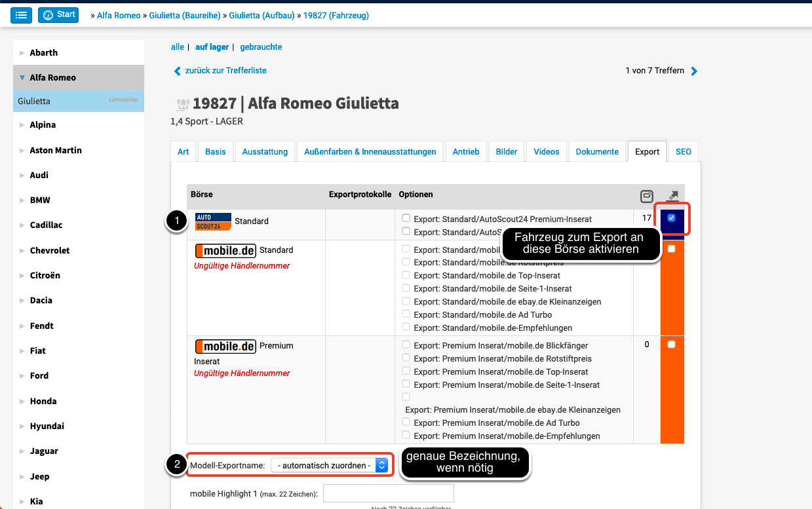Click the mobile.de Standard logo
Screen dimensions: 812x509
[225, 250]
